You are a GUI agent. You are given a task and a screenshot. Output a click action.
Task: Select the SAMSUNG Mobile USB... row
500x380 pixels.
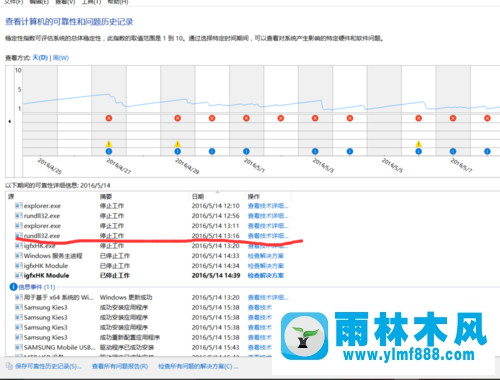pos(143,347)
